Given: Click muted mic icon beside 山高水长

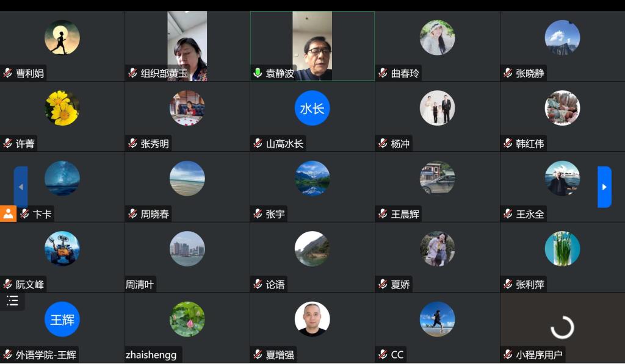Looking at the screenshot, I should point(258,143).
